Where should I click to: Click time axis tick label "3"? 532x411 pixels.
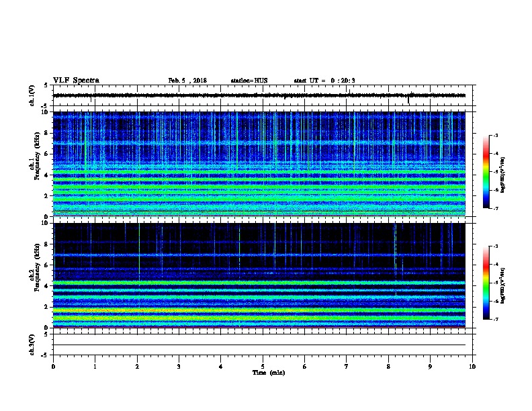179,366
